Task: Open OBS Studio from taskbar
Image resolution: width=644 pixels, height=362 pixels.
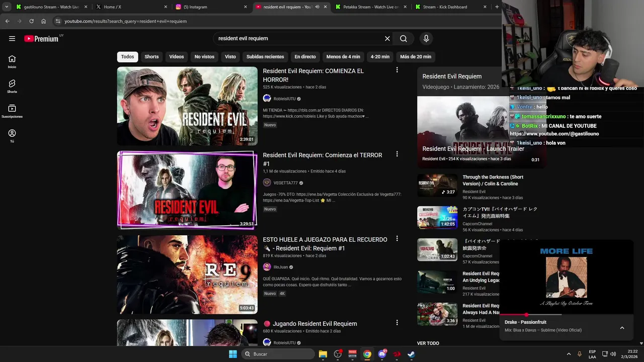Action: click(x=338, y=354)
